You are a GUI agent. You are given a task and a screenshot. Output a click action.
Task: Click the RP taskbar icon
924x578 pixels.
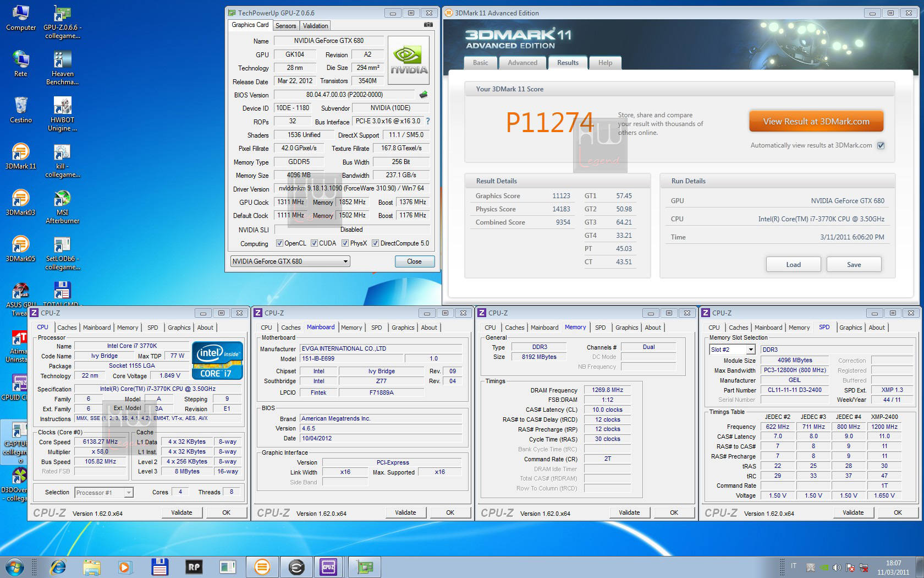click(194, 566)
